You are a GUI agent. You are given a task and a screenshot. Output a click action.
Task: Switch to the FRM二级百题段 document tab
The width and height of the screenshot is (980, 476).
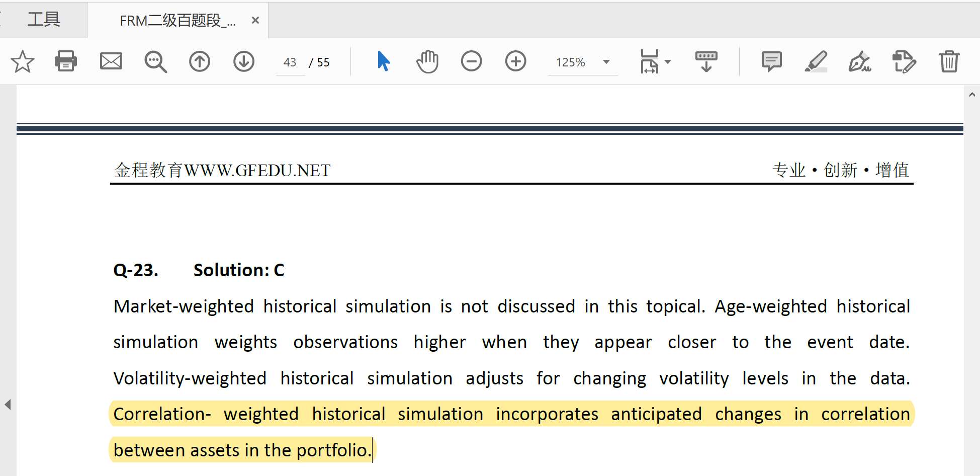coord(177,20)
